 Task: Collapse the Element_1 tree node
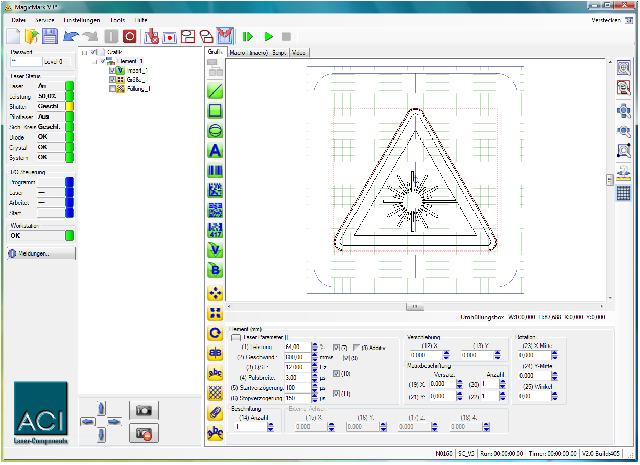tap(96, 61)
